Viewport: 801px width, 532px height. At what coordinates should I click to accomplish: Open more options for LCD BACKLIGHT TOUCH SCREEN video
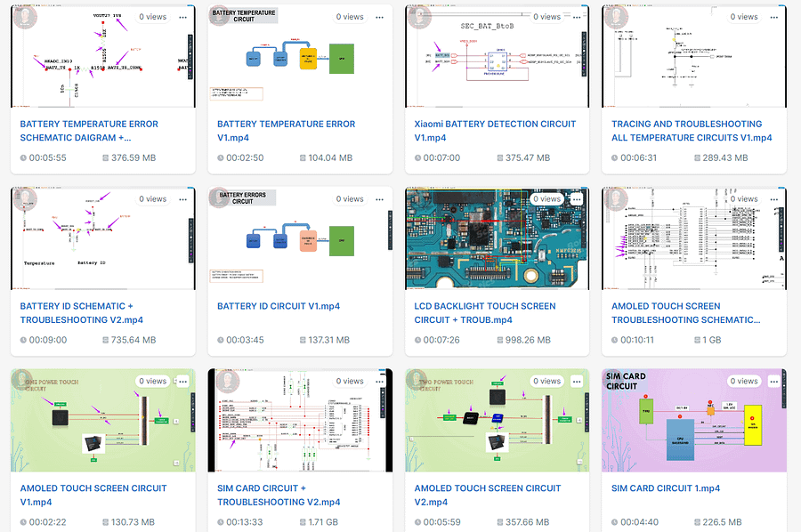(x=577, y=199)
